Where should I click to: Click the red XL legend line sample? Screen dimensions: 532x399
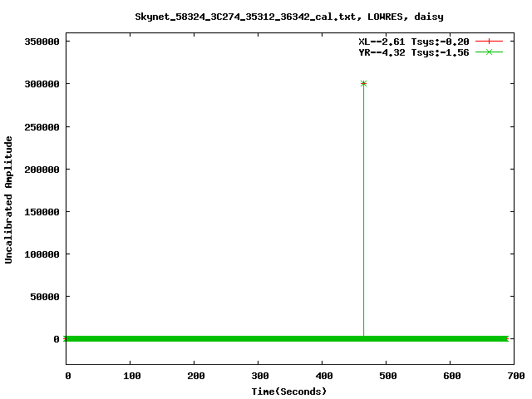(x=489, y=42)
